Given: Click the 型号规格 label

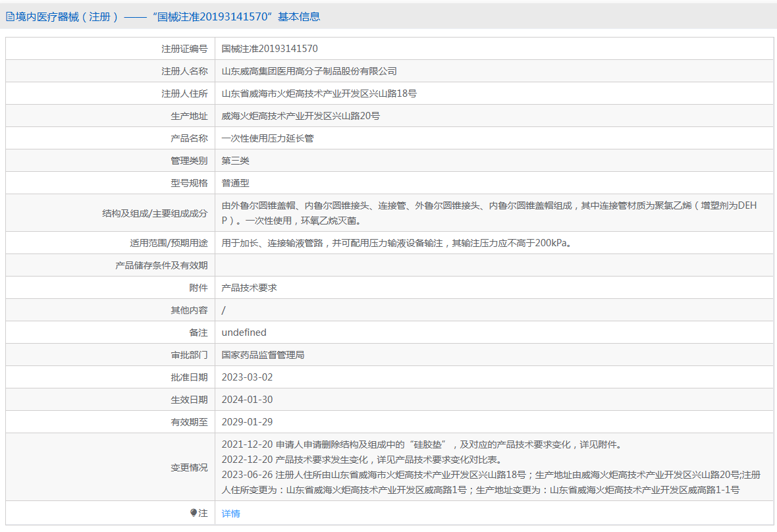Looking at the screenshot, I should [x=189, y=183].
